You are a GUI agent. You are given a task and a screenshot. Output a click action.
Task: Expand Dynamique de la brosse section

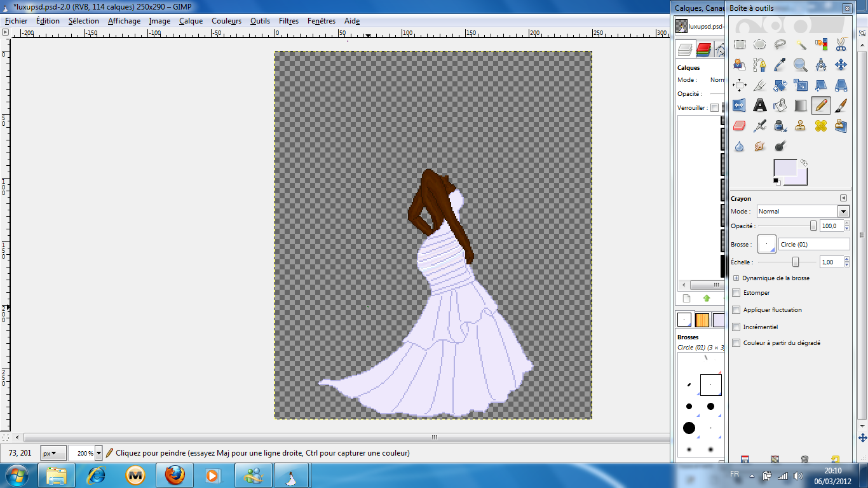pyautogui.click(x=736, y=278)
